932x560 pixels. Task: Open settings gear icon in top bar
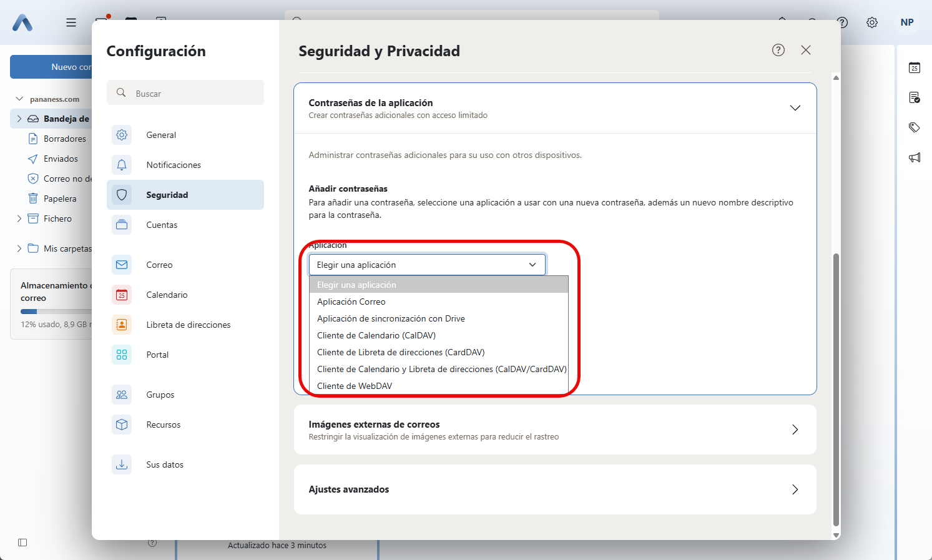point(872,22)
